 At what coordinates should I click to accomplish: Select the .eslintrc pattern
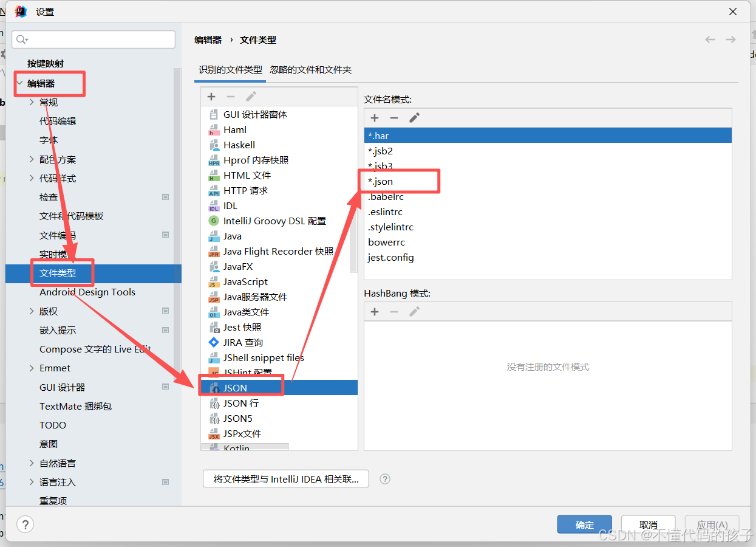tap(548, 212)
